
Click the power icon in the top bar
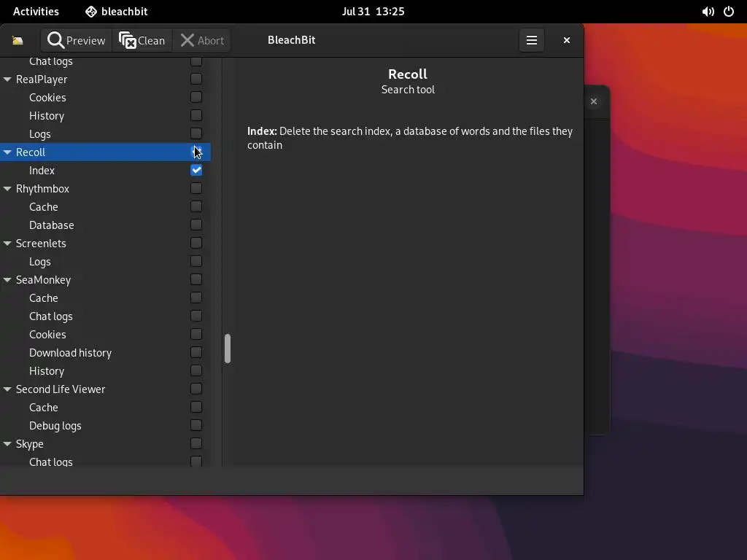[729, 12]
